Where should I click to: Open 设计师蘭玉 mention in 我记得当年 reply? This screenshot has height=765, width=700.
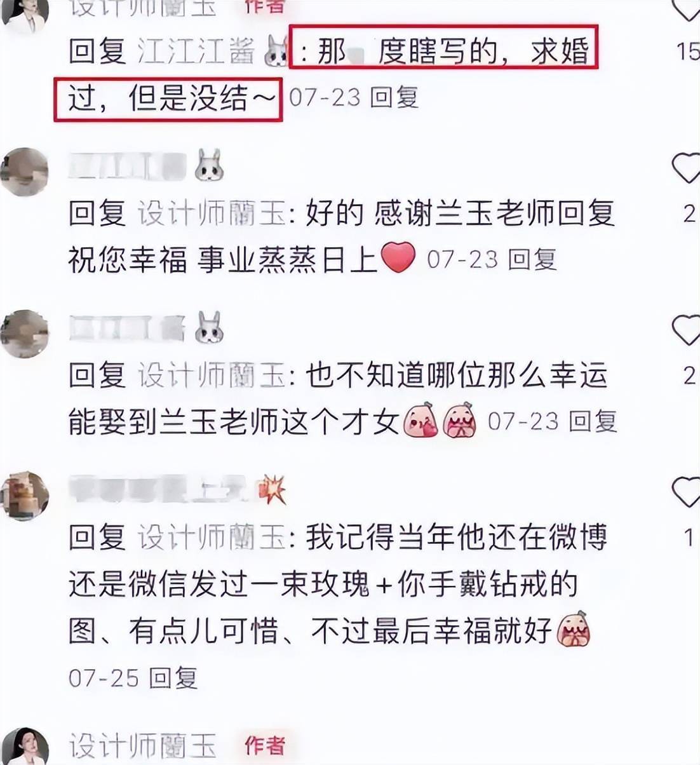pyautogui.click(x=212, y=538)
